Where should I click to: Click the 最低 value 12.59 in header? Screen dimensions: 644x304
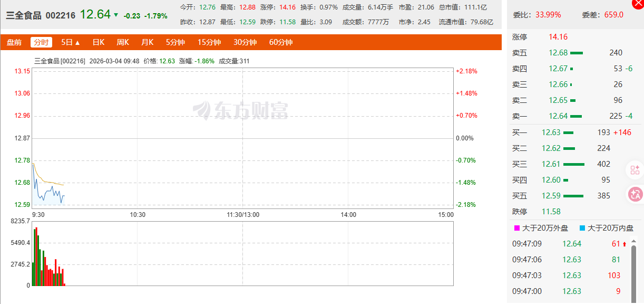(247, 22)
